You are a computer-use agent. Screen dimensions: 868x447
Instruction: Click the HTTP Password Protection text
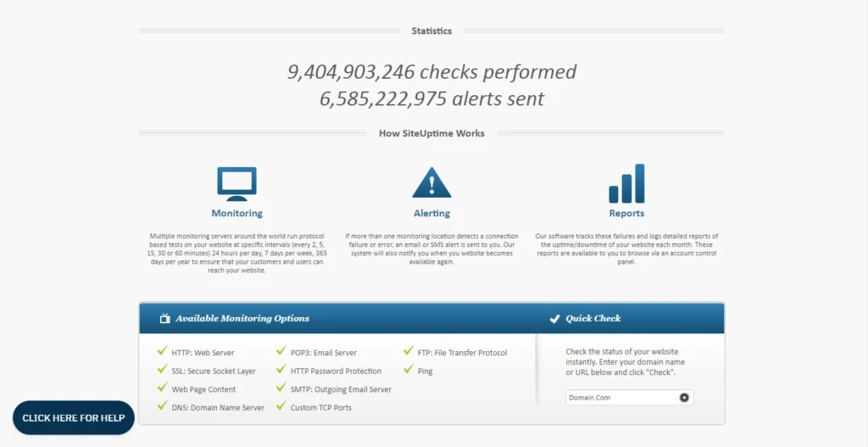pos(336,372)
